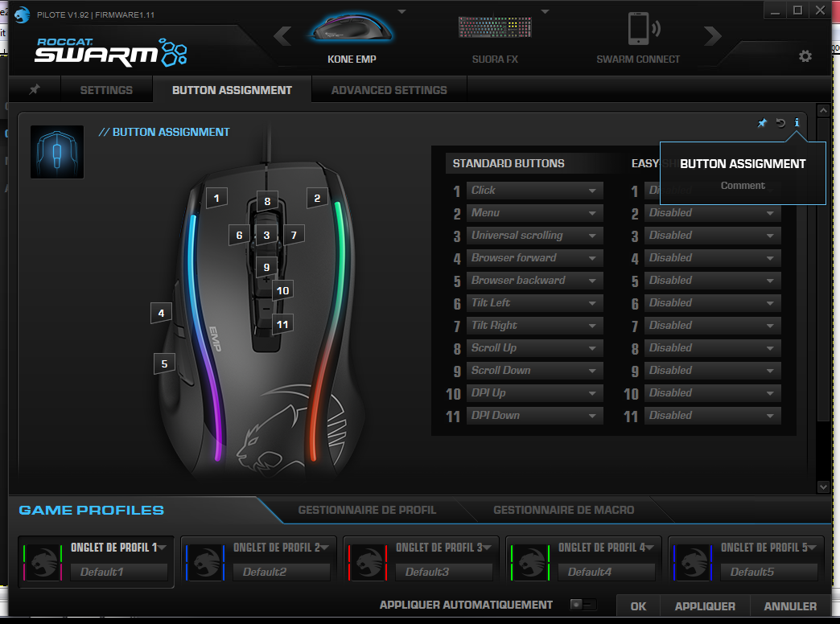Viewport: 840px width, 624px height.
Task: Click the pin icon left of Settings tab
Action: click(x=34, y=90)
